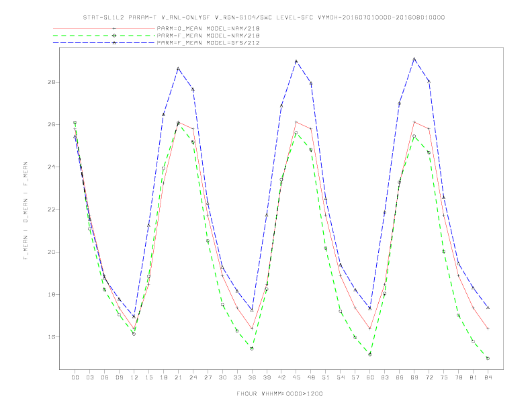Click x-axis tick label 84
Screen dimensions: 532x411
[488, 377]
